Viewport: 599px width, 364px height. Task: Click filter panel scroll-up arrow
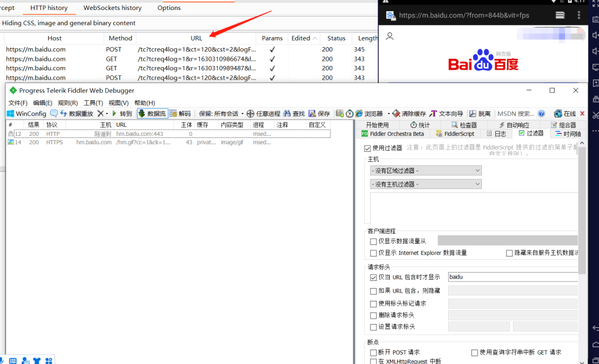click(582, 143)
